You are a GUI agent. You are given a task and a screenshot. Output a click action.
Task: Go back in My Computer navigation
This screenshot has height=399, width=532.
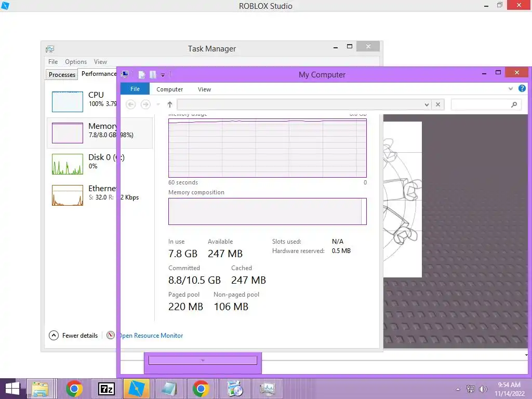130,104
